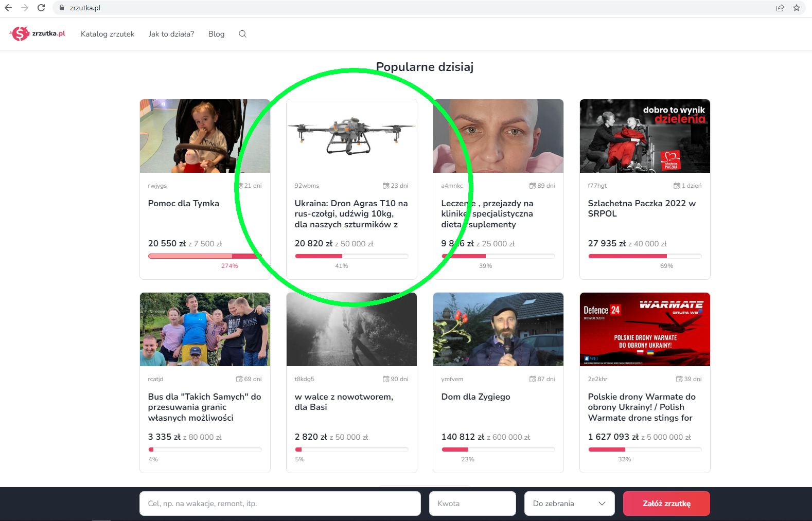Screen dimensions: 812x521
Task: Open 'Pomoc dla Tymka' fundraiser title
Action: [x=184, y=203]
